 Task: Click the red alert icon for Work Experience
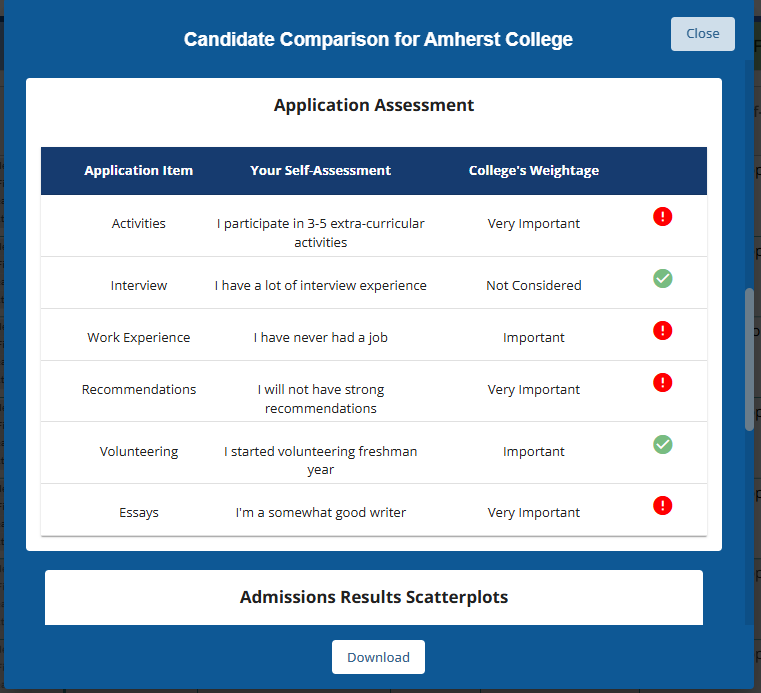pos(662,330)
